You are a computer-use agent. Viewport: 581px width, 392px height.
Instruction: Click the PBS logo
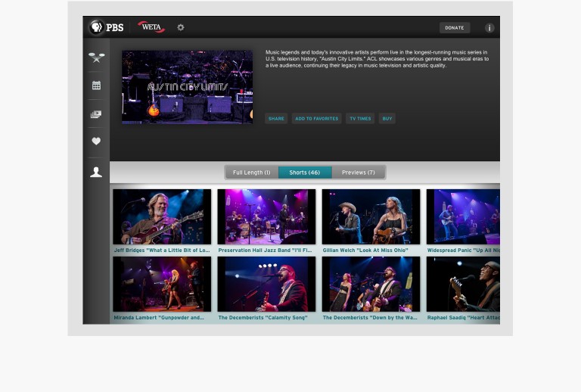[107, 27]
